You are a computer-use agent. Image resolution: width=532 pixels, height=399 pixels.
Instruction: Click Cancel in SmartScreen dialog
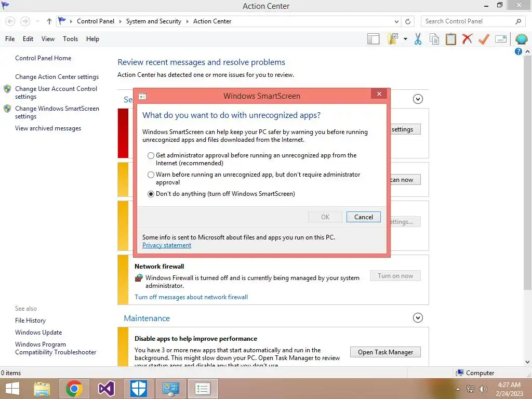click(x=363, y=217)
